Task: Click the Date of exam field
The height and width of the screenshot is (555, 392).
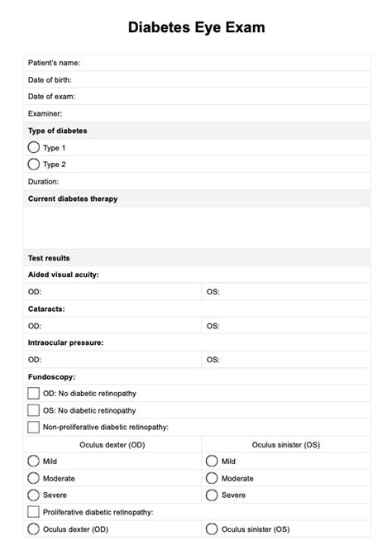Action: [197, 97]
